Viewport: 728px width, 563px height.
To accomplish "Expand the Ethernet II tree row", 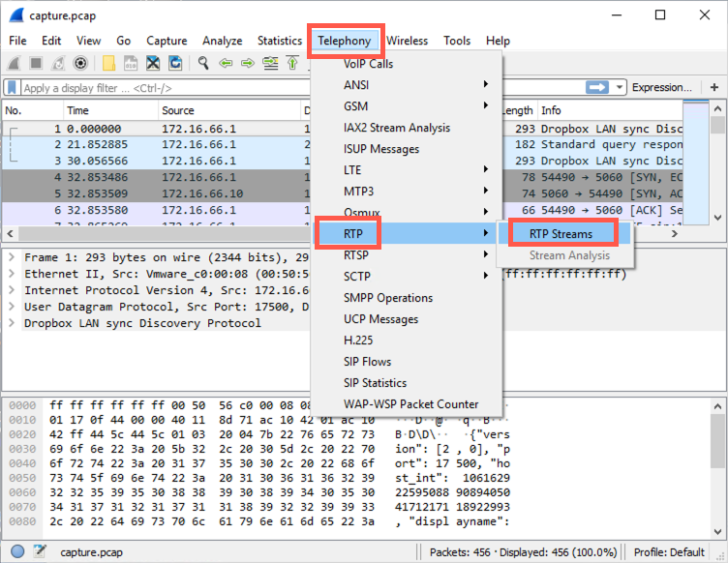I will click(x=12, y=274).
